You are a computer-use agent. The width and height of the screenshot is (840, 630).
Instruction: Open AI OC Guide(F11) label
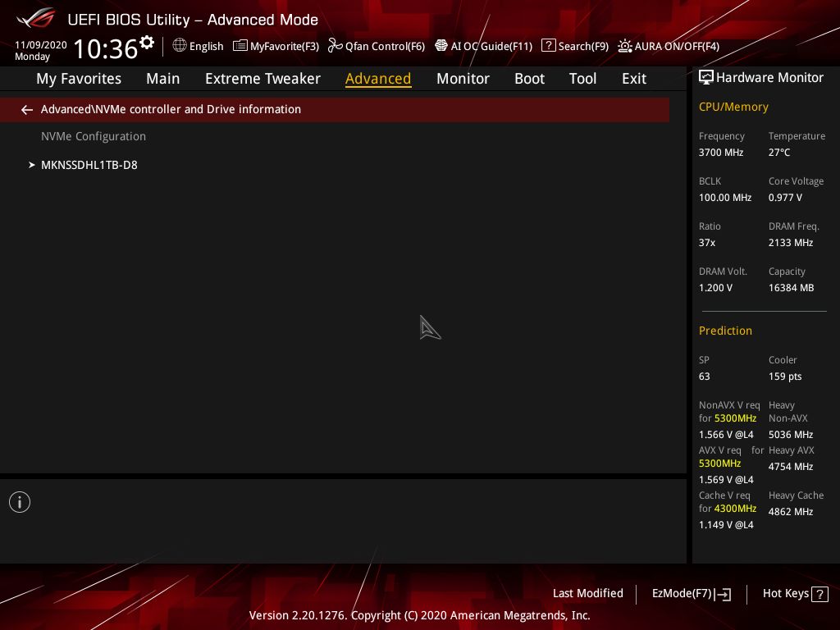click(491, 47)
